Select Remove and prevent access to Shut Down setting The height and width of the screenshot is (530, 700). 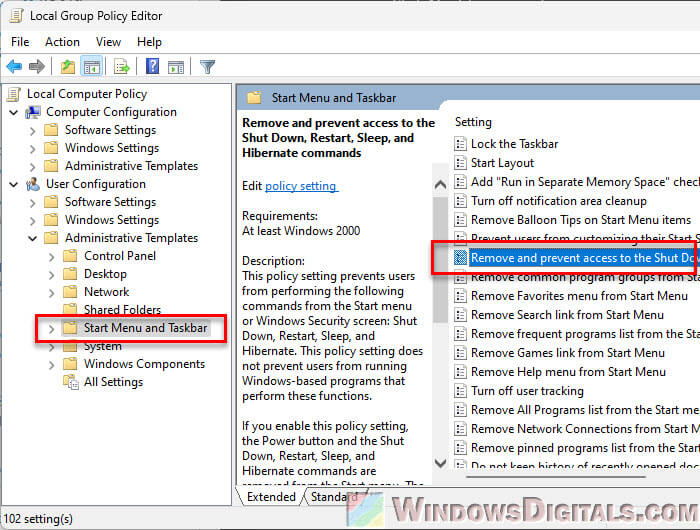point(583,258)
